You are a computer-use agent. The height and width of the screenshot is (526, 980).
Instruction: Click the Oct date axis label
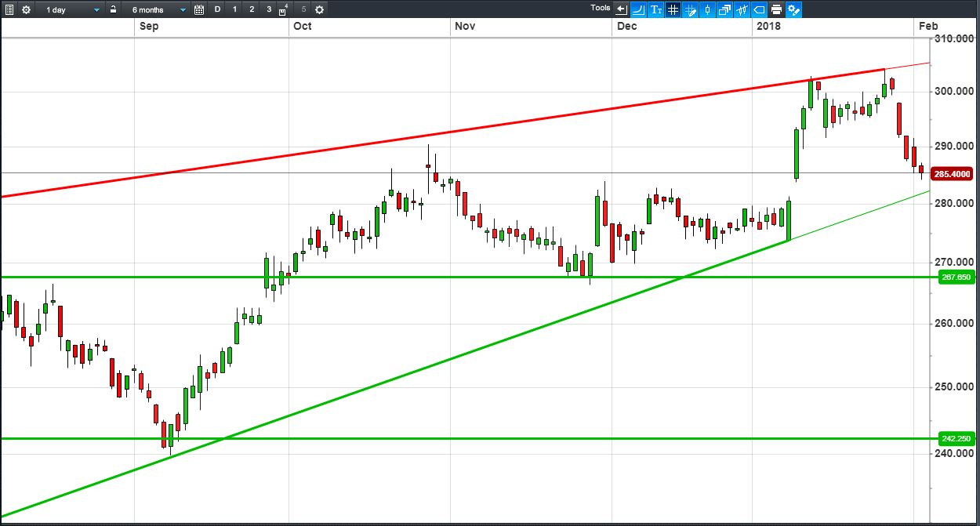point(302,26)
